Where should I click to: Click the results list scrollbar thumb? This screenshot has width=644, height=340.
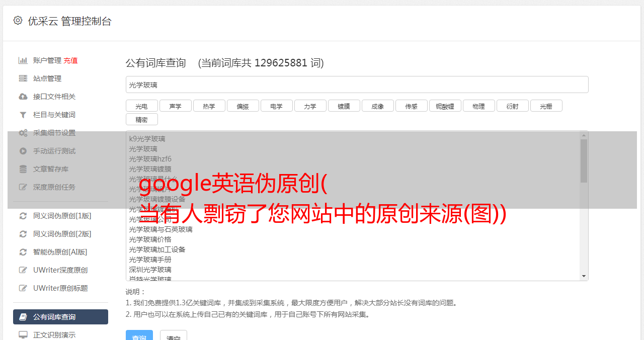coord(584,161)
